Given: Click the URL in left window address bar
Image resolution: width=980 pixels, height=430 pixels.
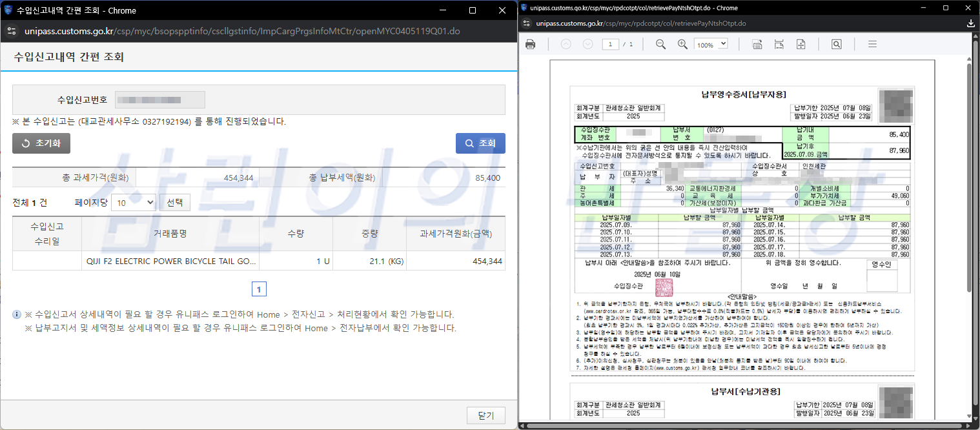Looking at the screenshot, I should click(242, 31).
